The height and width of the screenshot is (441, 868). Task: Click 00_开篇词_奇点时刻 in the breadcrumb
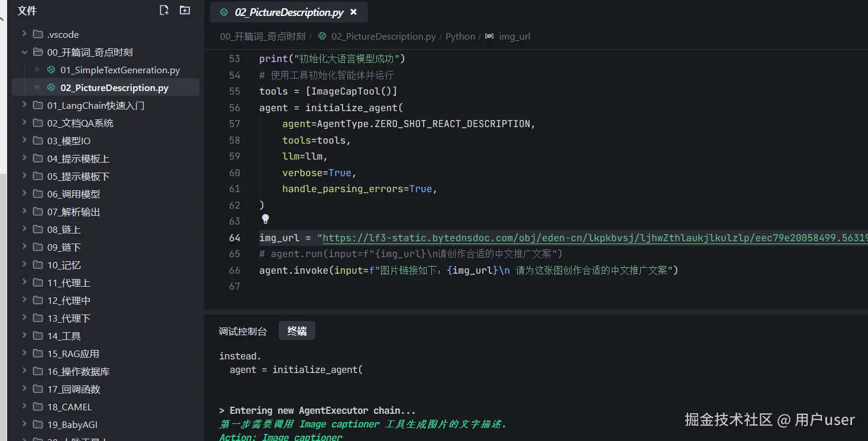(x=262, y=37)
